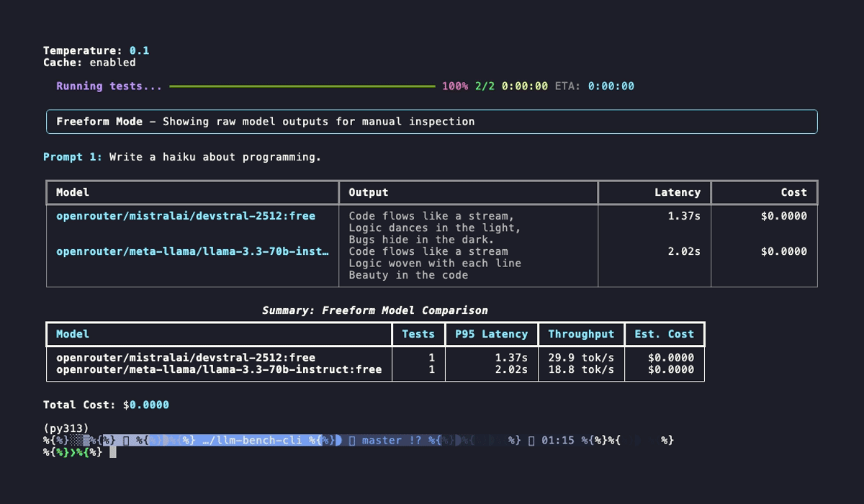Click the Temperature label

point(83,50)
